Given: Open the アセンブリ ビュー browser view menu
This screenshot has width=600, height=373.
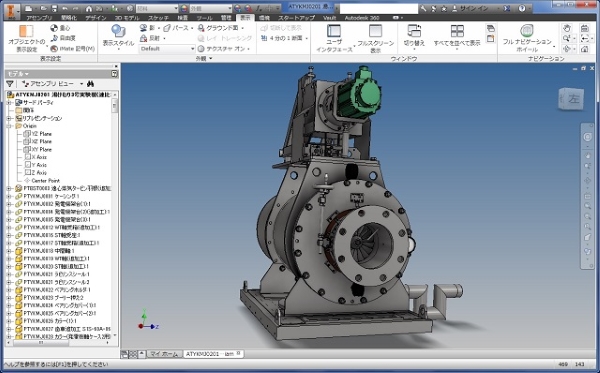Looking at the screenshot, I should pyautogui.click(x=53, y=83).
